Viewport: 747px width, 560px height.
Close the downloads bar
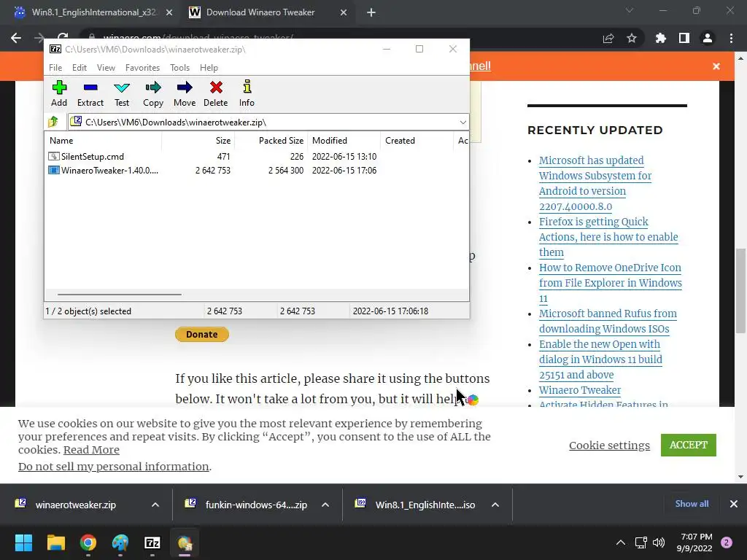coord(734,504)
